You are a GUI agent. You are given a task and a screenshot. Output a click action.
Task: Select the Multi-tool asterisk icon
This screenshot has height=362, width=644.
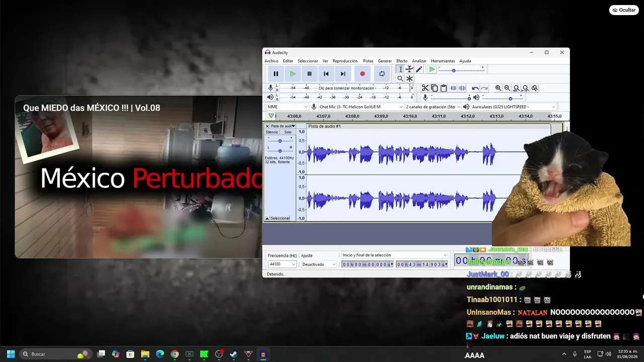pyautogui.click(x=410, y=78)
